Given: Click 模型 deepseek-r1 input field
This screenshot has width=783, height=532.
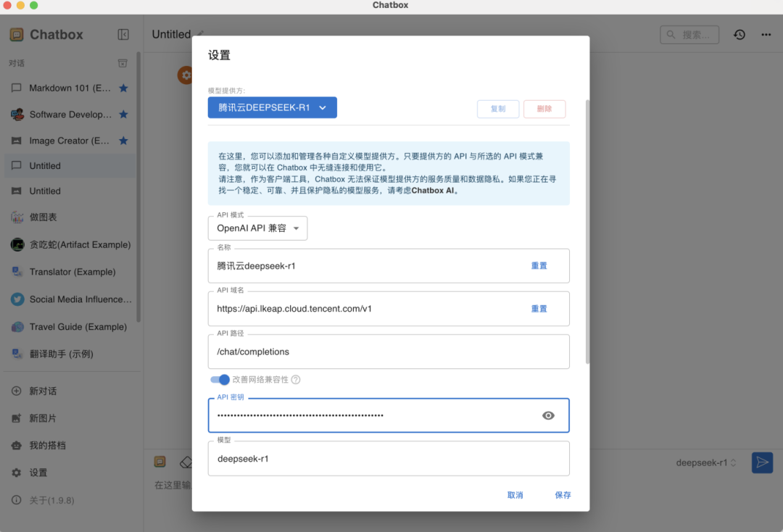Looking at the screenshot, I should click(x=389, y=459).
